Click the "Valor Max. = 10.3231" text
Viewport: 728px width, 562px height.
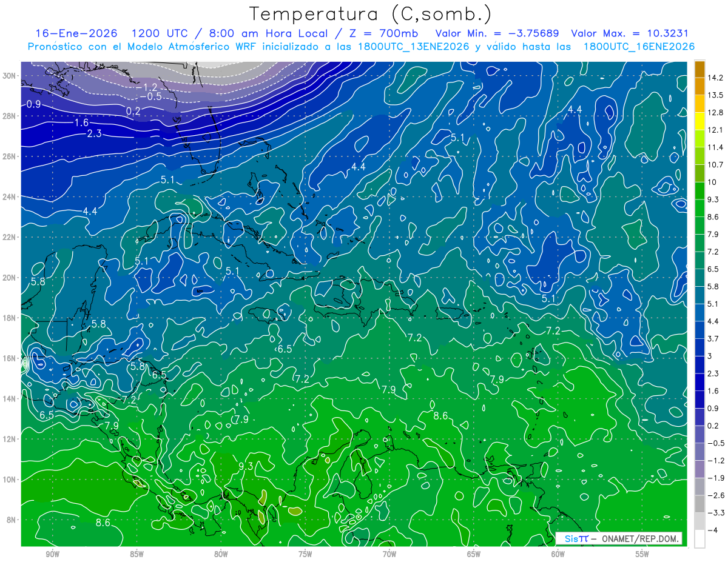pyautogui.click(x=630, y=33)
